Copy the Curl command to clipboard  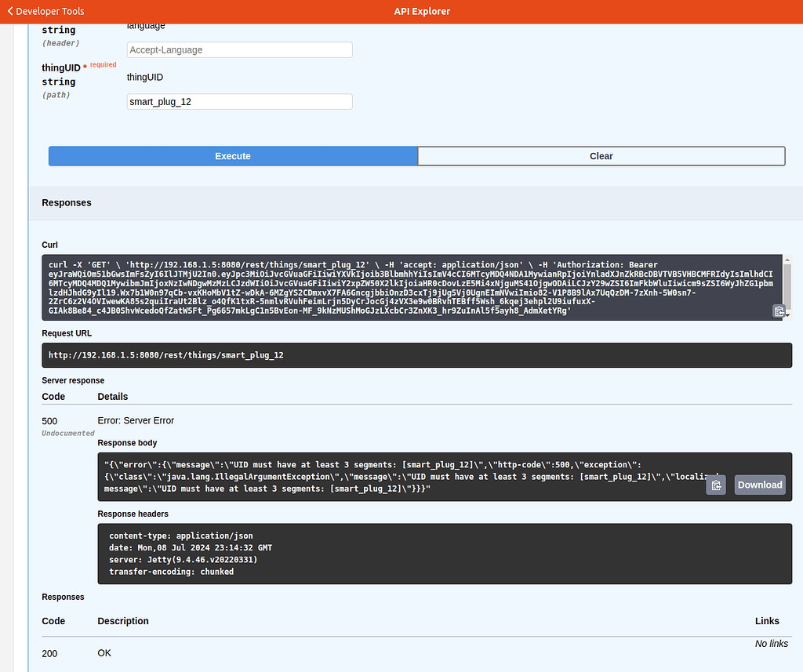[x=779, y=311]
